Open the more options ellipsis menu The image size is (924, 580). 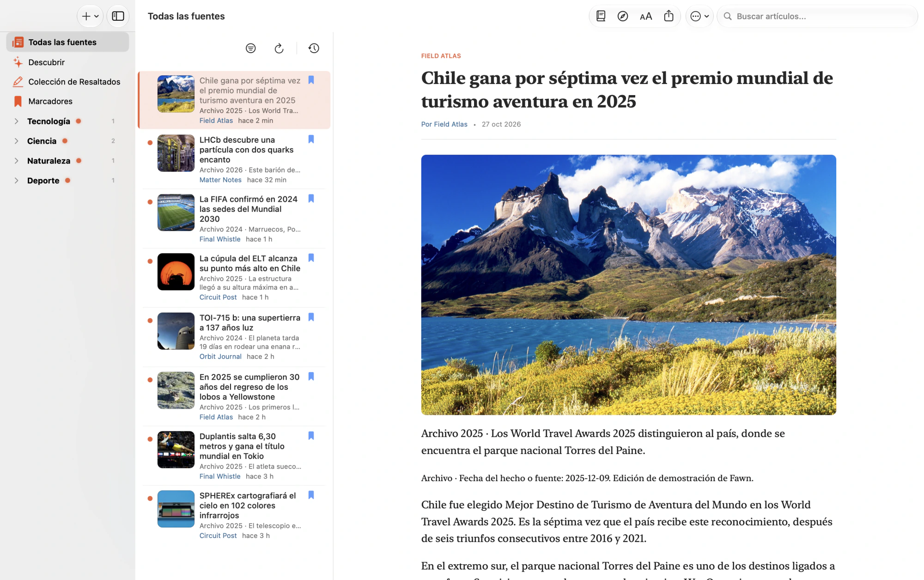pyautogui.click(x=699, y=16)
